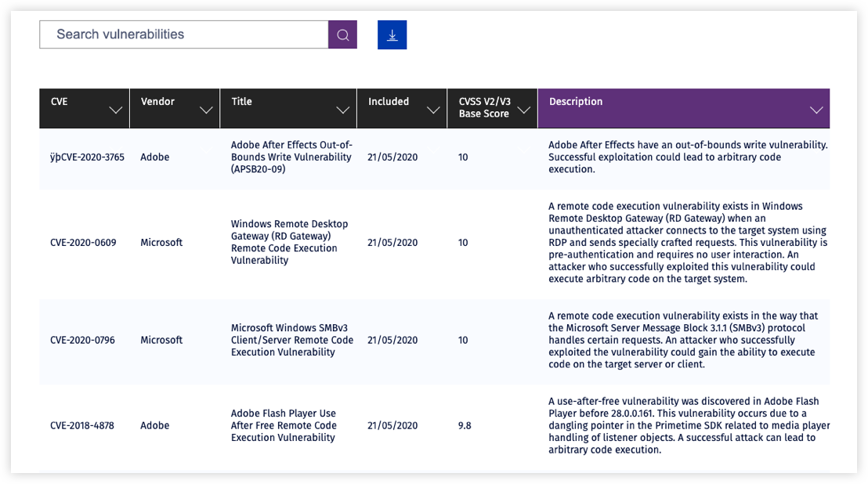Select the CVE-2020-3765 cell
Viewport: 868px width, 484px height.
click(x=88, y=157)
